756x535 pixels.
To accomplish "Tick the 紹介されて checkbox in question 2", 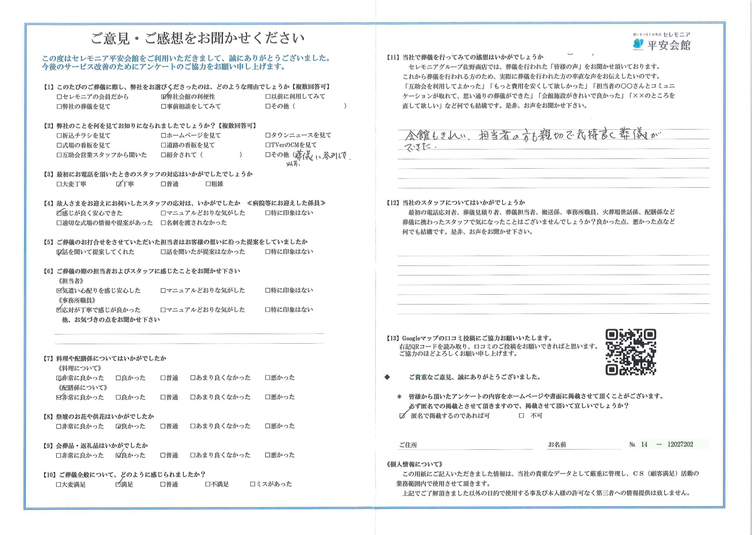I will coord(164,155).
